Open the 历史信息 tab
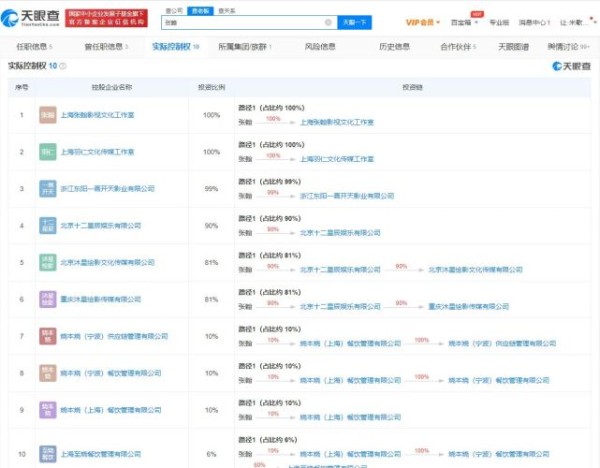600x468 pixels. 394,46
